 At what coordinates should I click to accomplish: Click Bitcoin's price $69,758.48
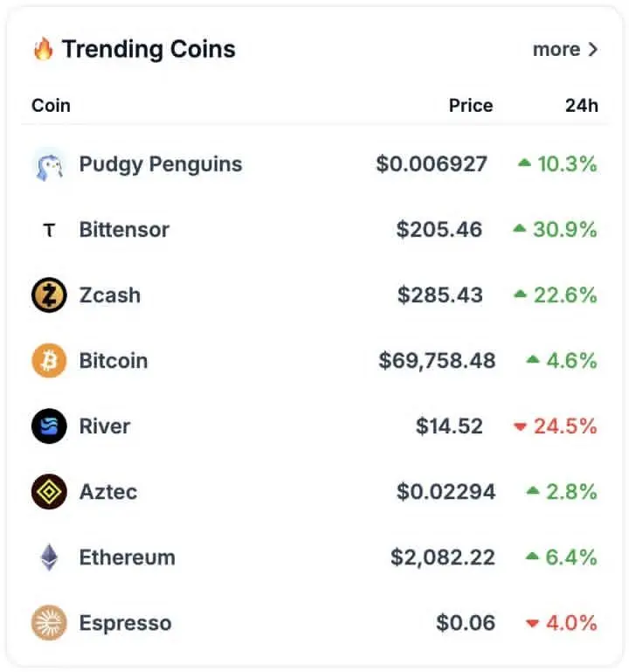(437, 361)
